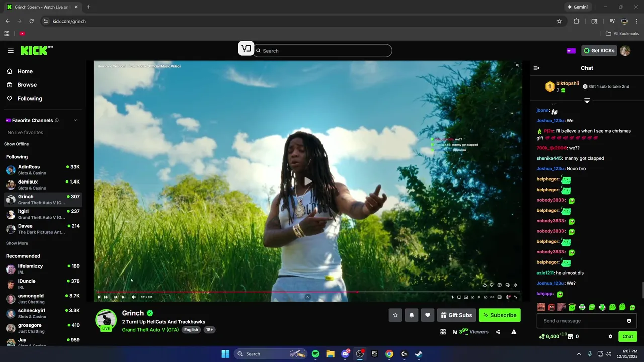Show hidden tray icons with the arrow

pos(579,354)
